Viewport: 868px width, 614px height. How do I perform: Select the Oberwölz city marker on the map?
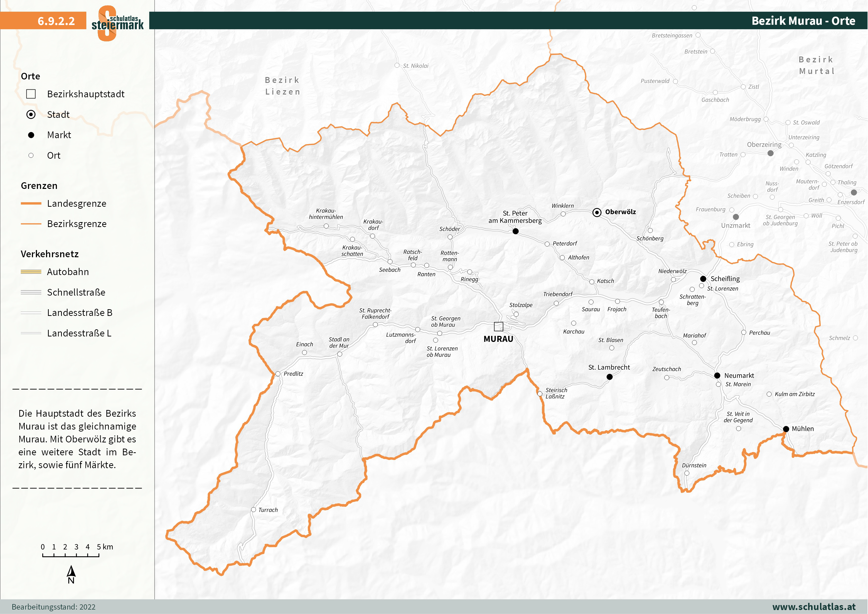pos(598,212)
